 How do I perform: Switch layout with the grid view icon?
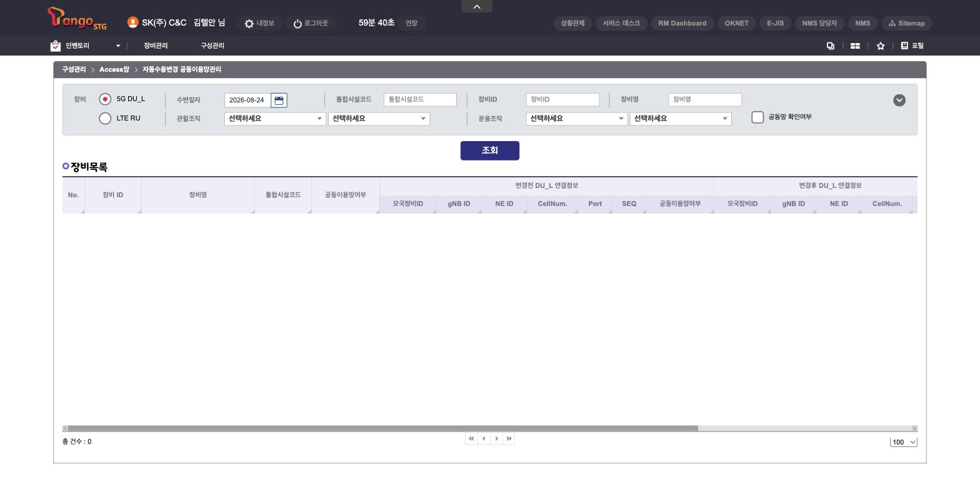tap(855, 46)
